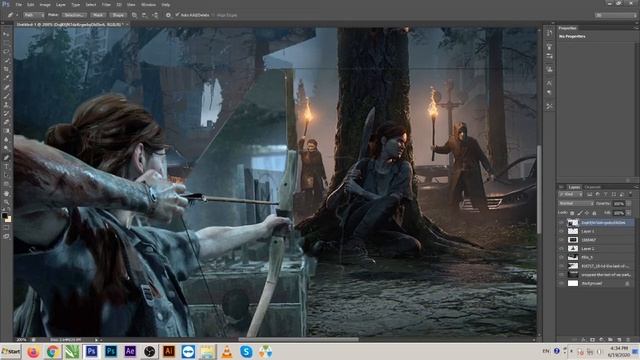Select the Blur tool
The width and height of the screenshot is (640, 360).
click(6, 140)
